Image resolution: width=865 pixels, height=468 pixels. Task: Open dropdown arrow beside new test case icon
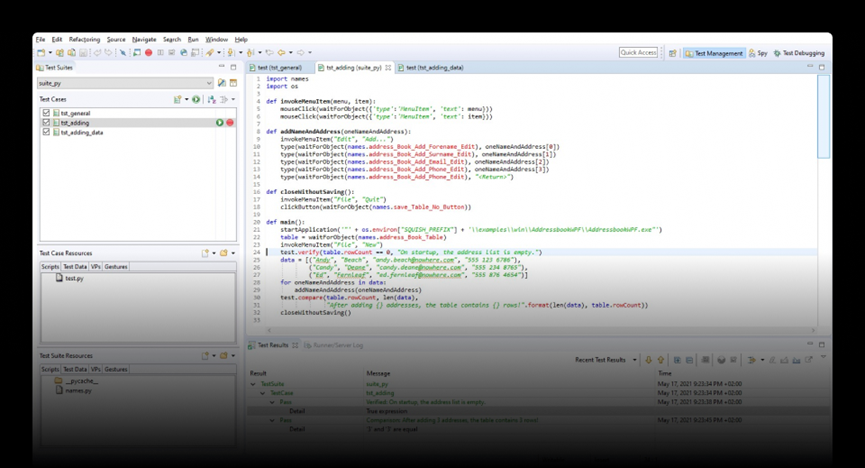[x=186, y=99]
